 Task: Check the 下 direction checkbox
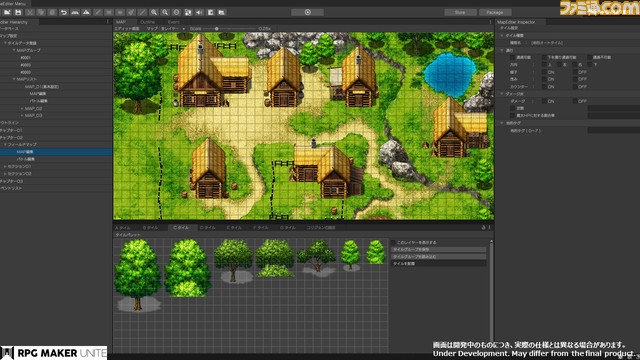tap(590, 64)
